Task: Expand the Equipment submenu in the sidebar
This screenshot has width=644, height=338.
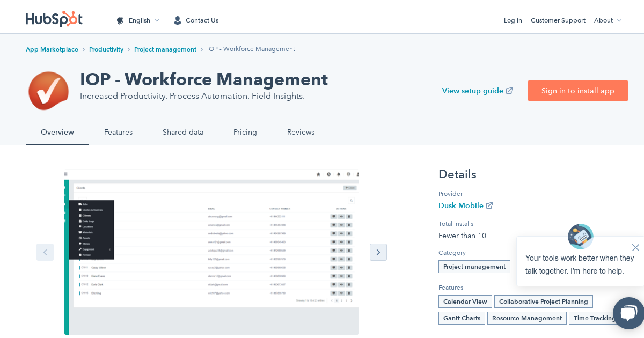Action: (x=110, y=249)
